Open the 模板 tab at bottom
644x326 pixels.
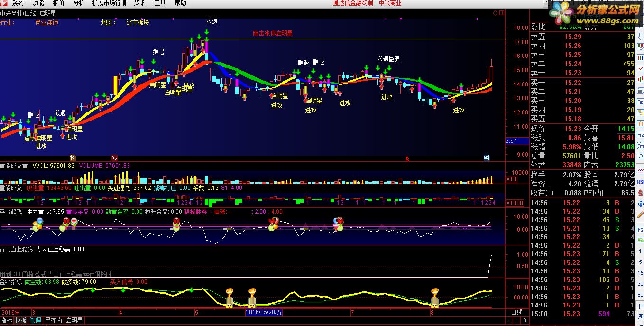coord(21,321)
